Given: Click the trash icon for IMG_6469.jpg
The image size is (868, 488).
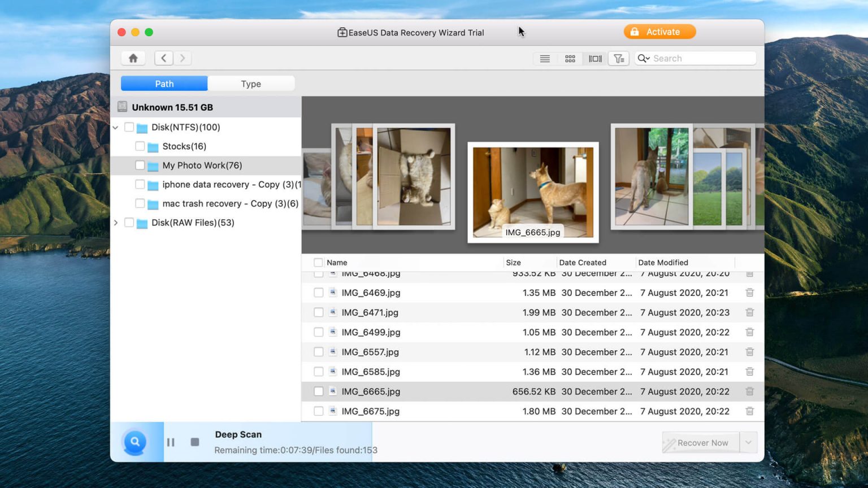Looking at the screenshot, I should coord(749,293).
